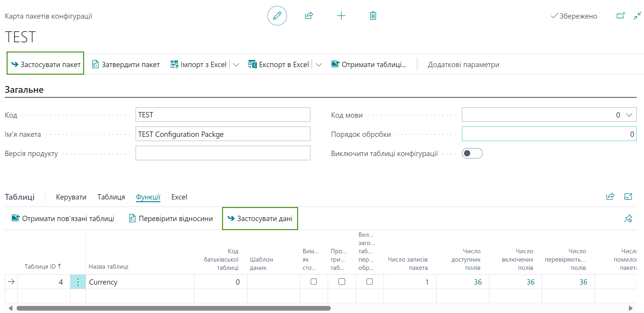
Task: Click the horizontal scrollbar under the table
Action: 173,308
